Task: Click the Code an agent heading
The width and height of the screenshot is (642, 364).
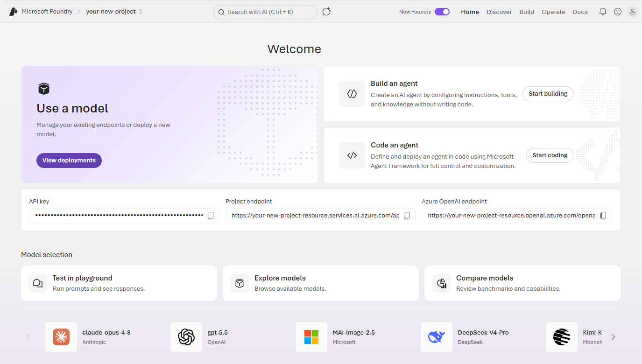Action: [395, 145]
